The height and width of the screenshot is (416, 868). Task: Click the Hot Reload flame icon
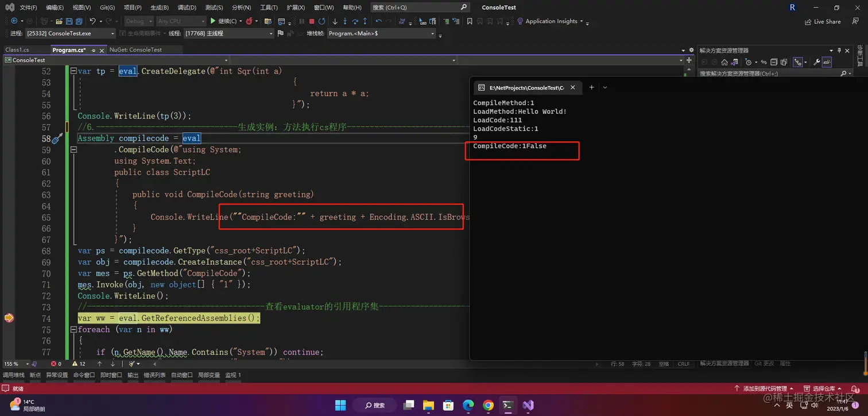[248, 21]
